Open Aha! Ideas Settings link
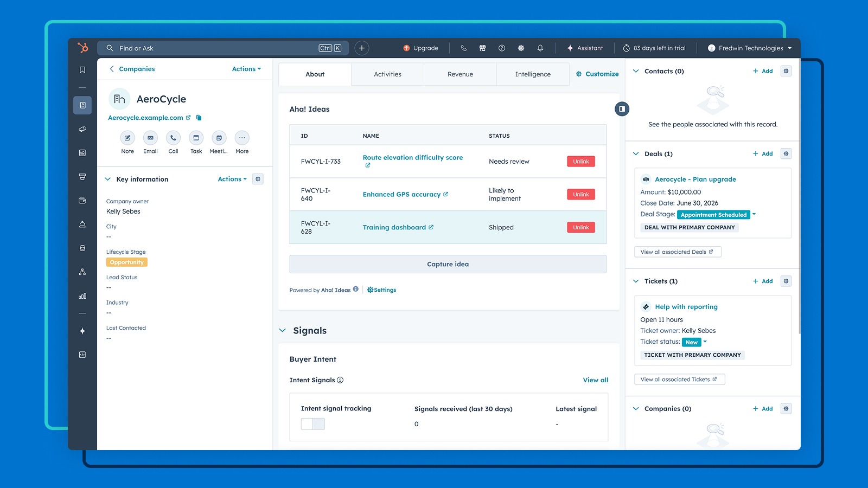The image size is (868, 488). (382, 290)
